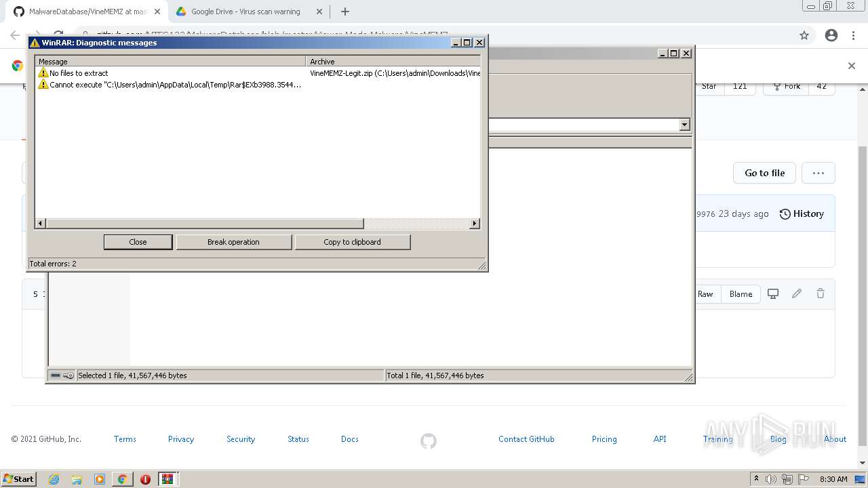Open a new Chrome tab
868x488 pixels.
(x=345, y=12)
